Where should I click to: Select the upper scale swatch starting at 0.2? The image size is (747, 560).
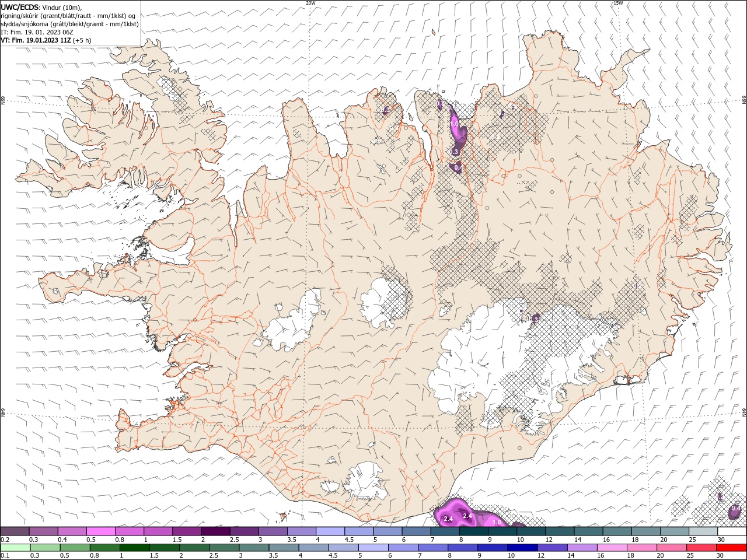pyautogui.click(x=15, y=531)
